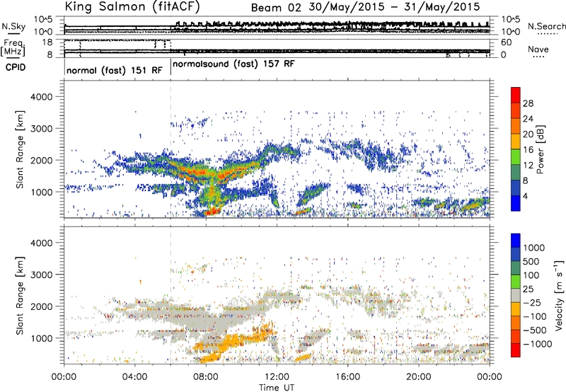Click the '100' label on the velocity color bar
Image resolution: width=566 pixels, height=392 pixels.
coord(531,275)
